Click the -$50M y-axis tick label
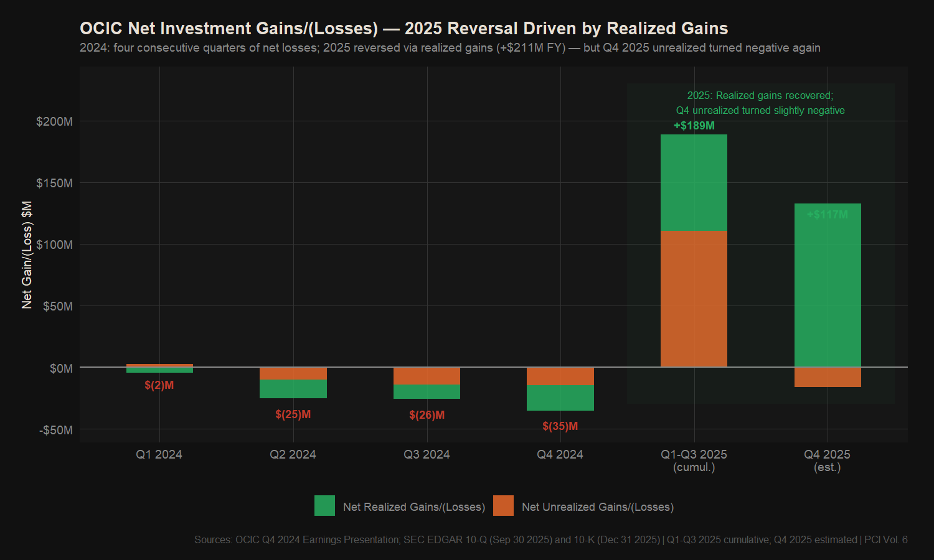This screenshot has height=560, width=934. point(55,430)
